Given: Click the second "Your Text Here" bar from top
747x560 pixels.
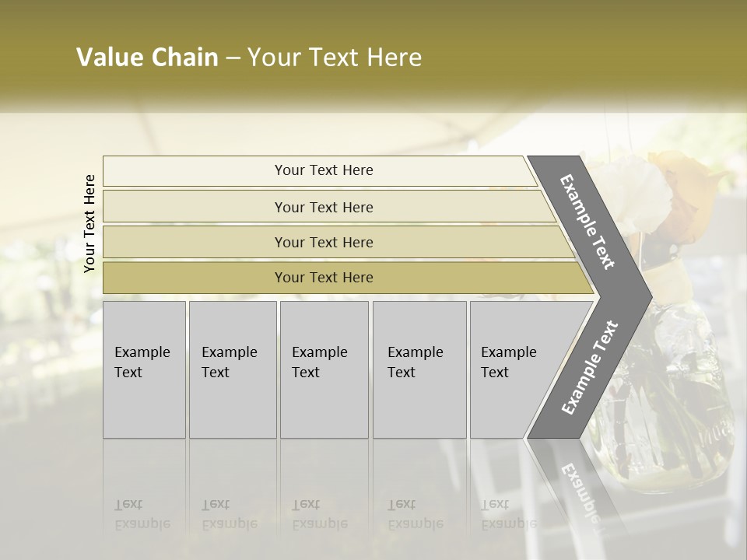Looking at the screenshot, I should point(323,207).
